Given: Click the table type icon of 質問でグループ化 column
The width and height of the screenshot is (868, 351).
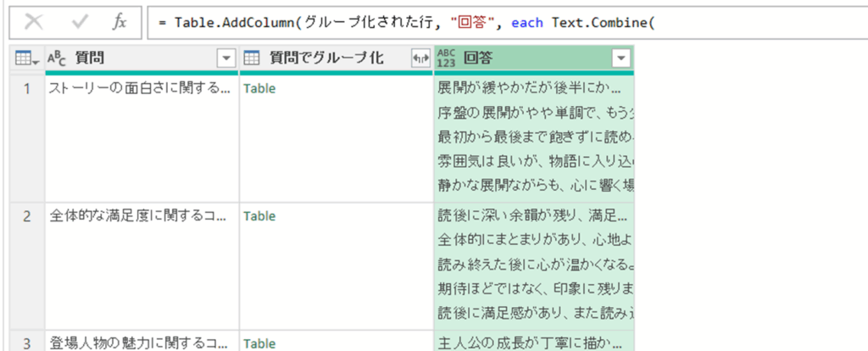Looking at the screenshot, I should point(252,58).
